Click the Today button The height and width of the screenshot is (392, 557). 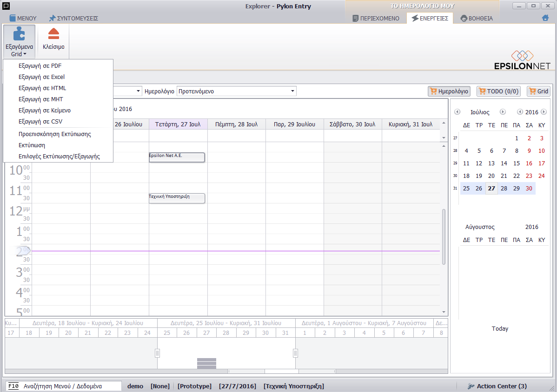(x=500, y=328)
